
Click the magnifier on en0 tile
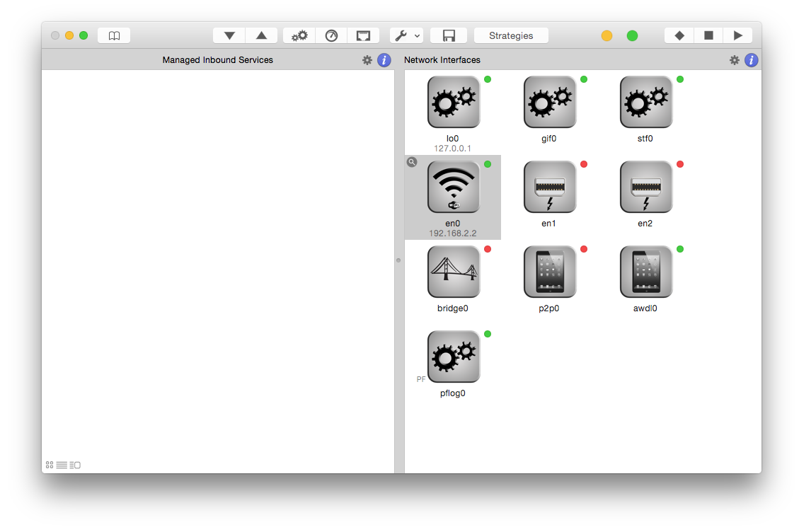[411, 162]
